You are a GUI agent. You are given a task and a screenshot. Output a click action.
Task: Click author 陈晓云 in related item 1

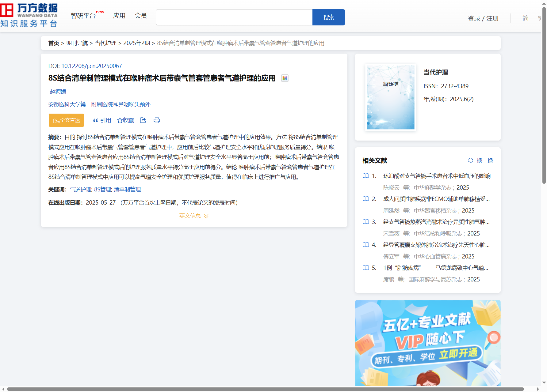coord(391,187)
